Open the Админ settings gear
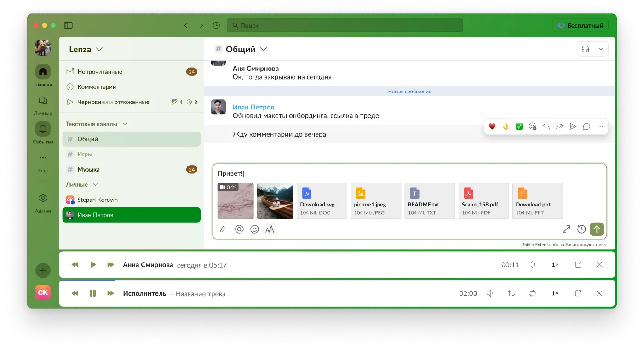The height and width of the screenshot is (349, 644). 43,203
